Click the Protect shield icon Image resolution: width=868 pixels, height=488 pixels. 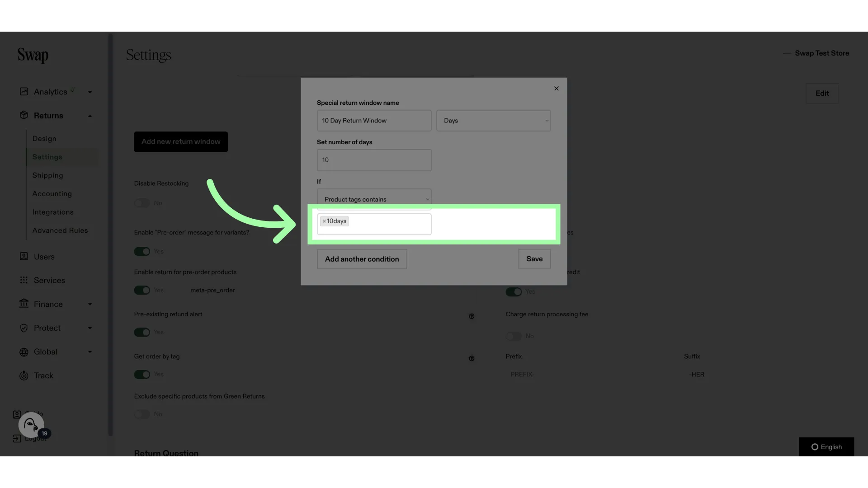(x=24, y=328)
